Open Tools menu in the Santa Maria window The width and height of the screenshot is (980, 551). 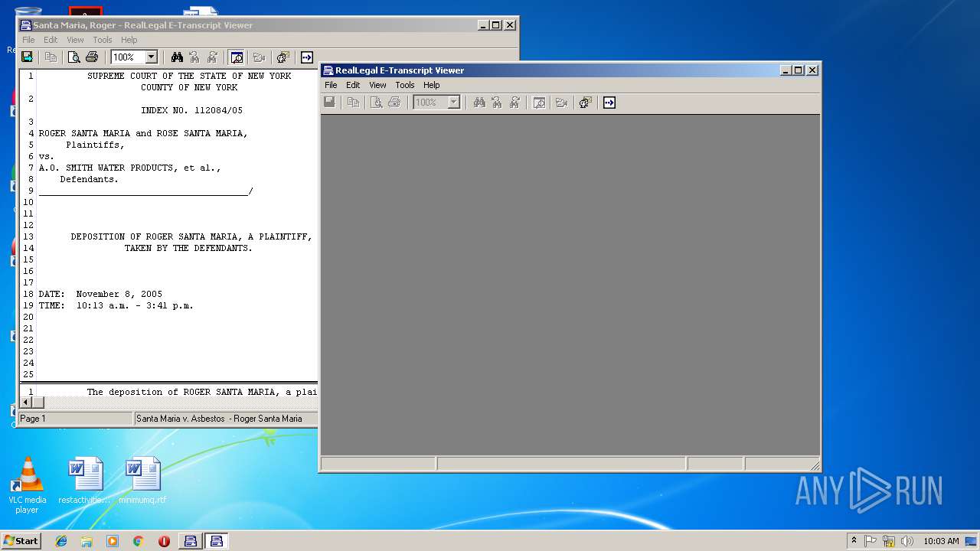[x=103, y=40]
